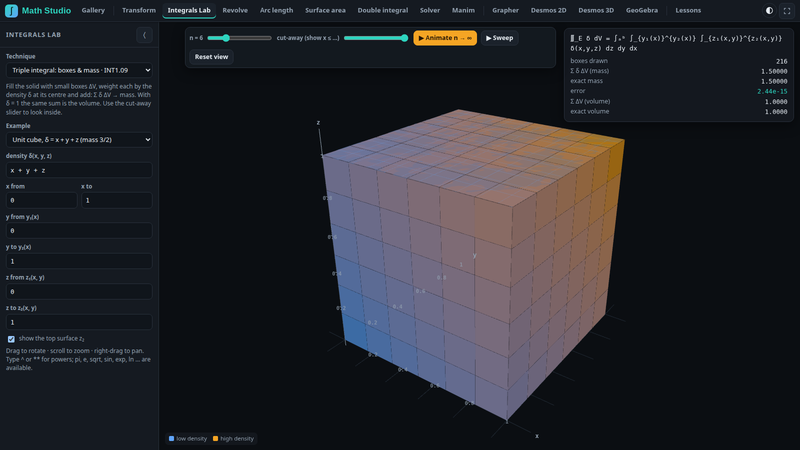Adjust the n = 6 slider
Image resolution: width=800 pixels, height=450 pixels.
(x=239, y=38)
